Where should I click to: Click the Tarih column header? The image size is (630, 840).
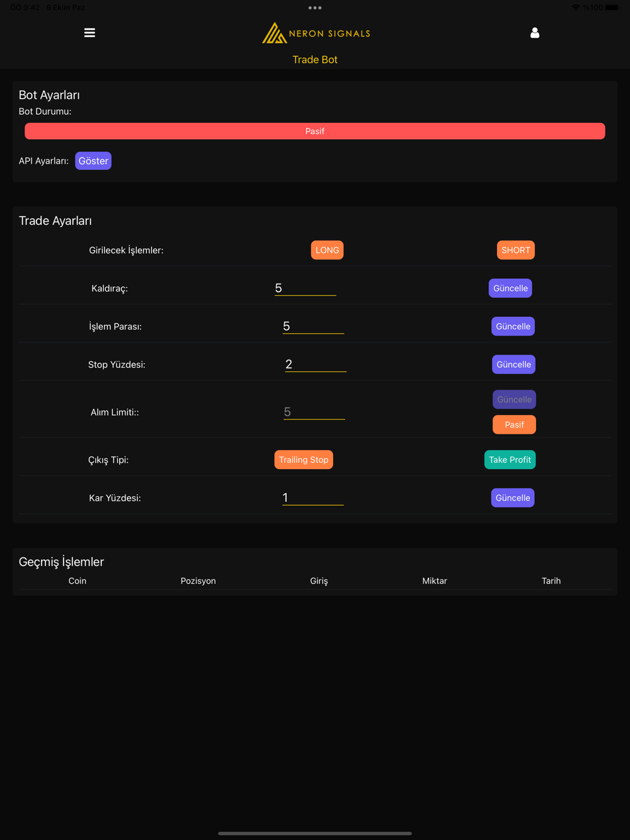[x=551, y=581]
